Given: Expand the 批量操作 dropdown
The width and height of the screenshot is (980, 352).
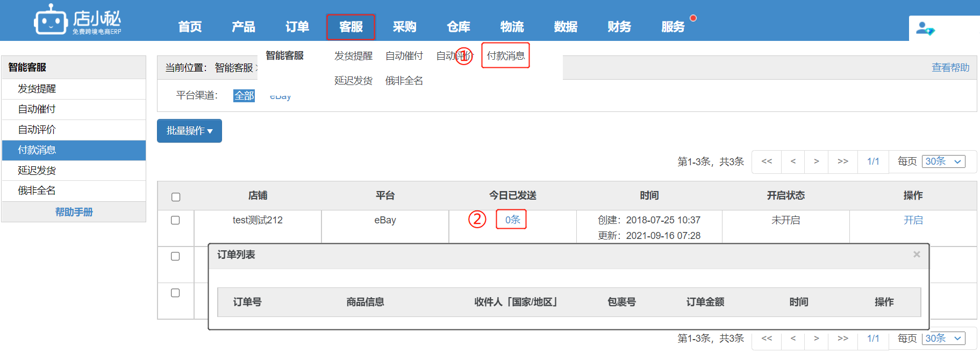Looking at the screenshot, I should 189,131.
